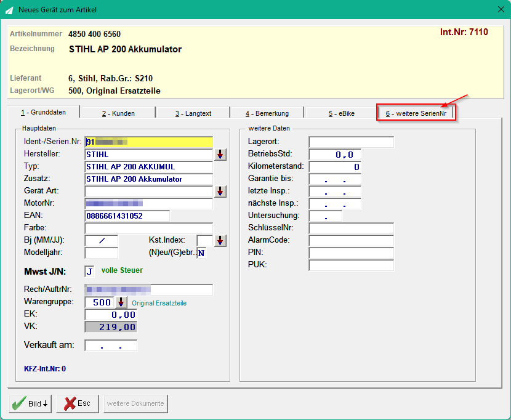Click the PIN input field

[352, 253]
